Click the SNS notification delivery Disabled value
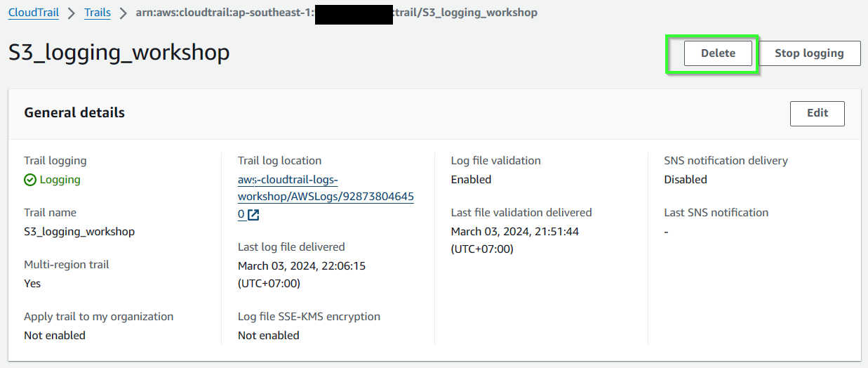Screen dimensions: 868x368 [x=686, y=180]
